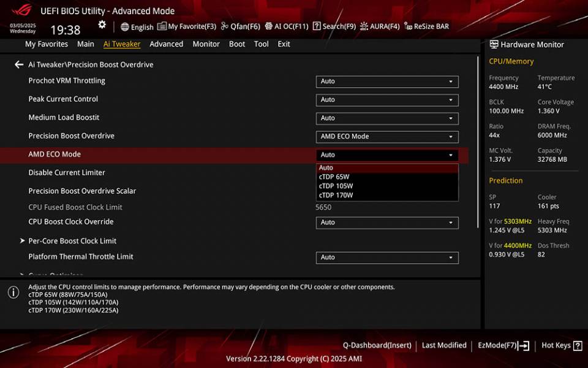The image size is (588, 368).
Task: Click the Peak Current Control label
Action: coord(63,99)
